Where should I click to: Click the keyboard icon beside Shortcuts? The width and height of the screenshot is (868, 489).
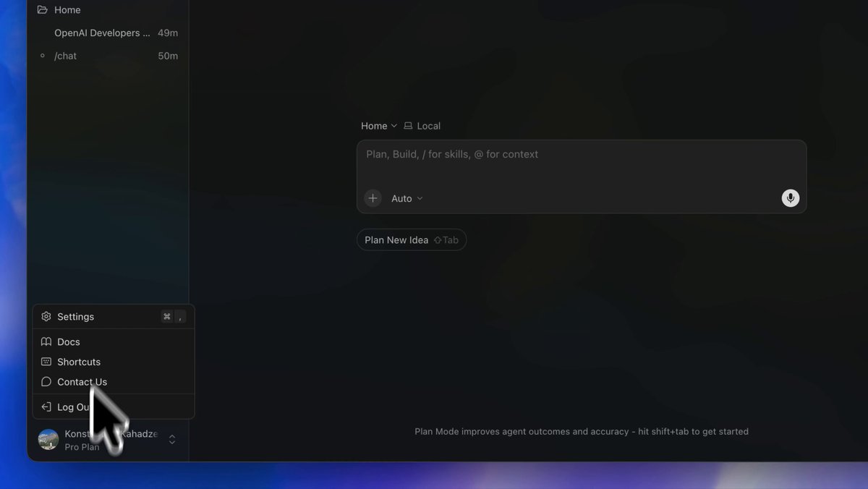(46, 362)
